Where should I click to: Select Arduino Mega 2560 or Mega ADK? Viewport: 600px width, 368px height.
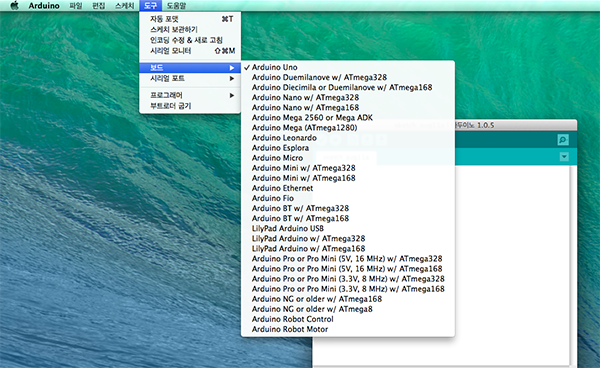pyautogui.click(x=348, y=117)
